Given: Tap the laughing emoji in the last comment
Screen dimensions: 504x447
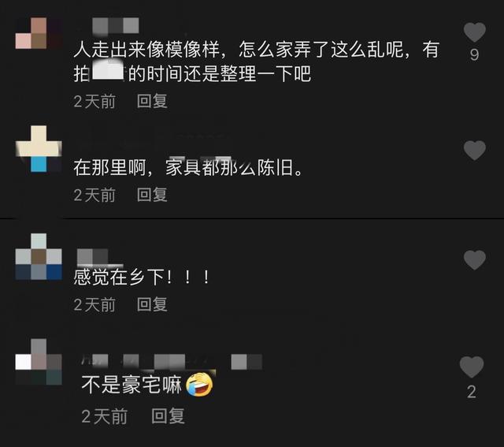Looking at the screenshot, I should click(x=199, y=385).
